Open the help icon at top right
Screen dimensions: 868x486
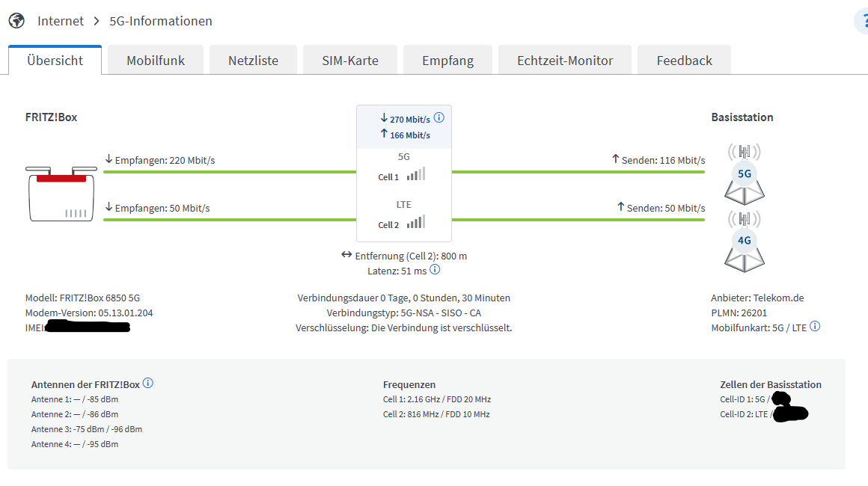(x=862, y=22)
